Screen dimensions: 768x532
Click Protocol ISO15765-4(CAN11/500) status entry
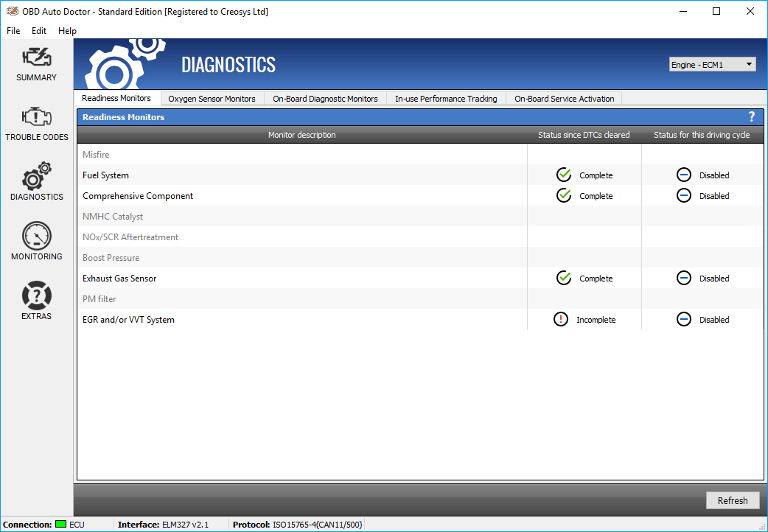point(297,525)
